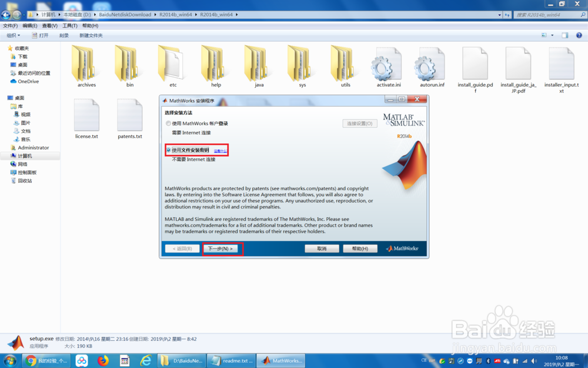Expand arrow after 本地磁盘 (D:) in path
588x368 pixels.
(95, 15)
